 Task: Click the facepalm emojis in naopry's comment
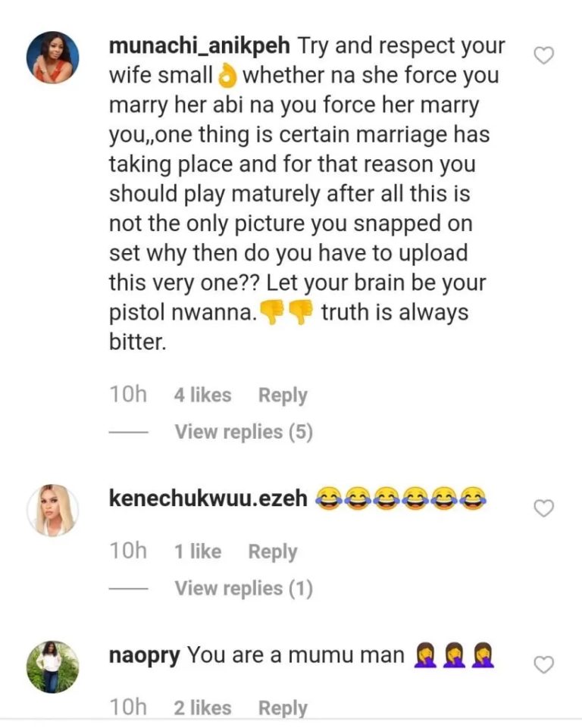[x=454, y=655]
